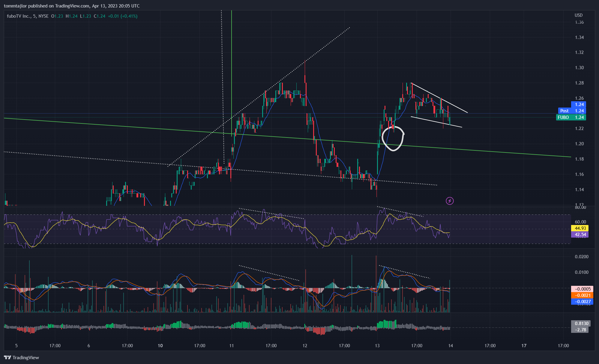599x364 pixels.
Task: Click the yellow 44.93 RSI value label
Action: pyautogui.click(x=580, y=228)
